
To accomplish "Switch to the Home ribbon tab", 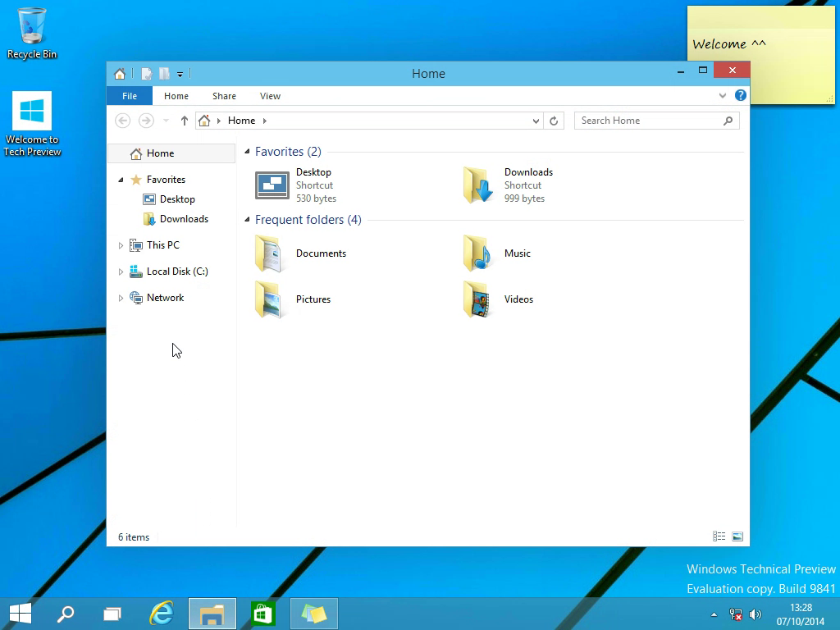I will (x=176, y=96).
